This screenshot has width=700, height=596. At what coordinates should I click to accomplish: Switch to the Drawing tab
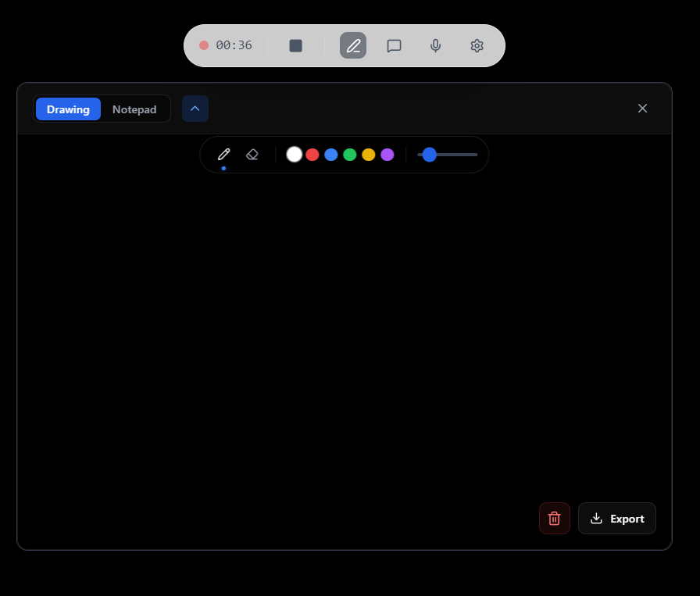(x=68, y=109)
